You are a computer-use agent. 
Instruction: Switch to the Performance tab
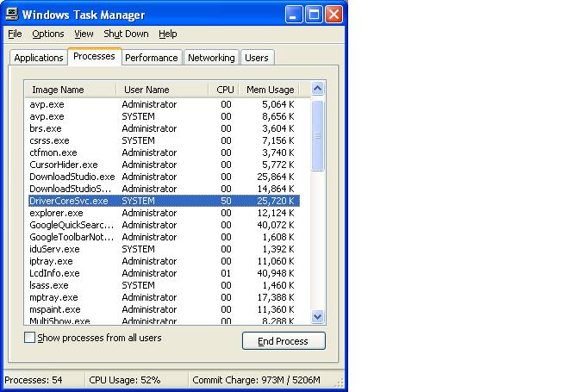(x=152, y=58)
